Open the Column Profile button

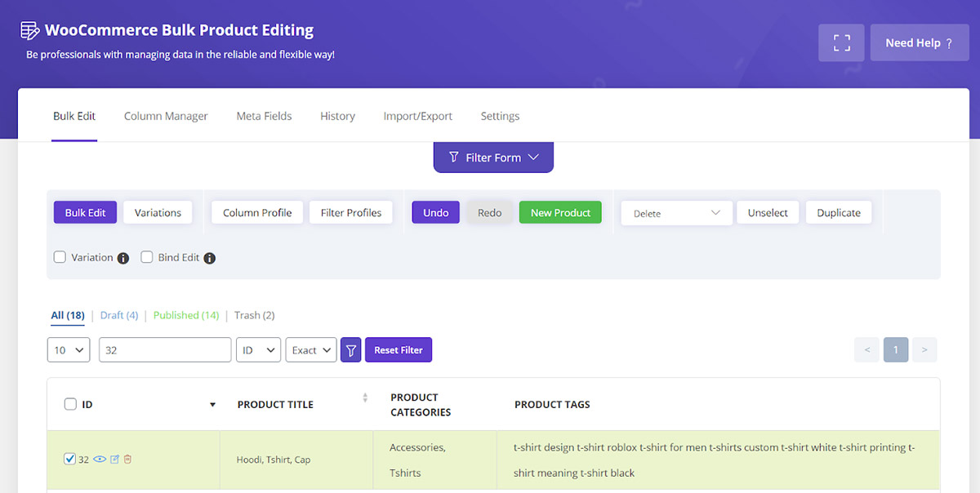tap(257, 212)
